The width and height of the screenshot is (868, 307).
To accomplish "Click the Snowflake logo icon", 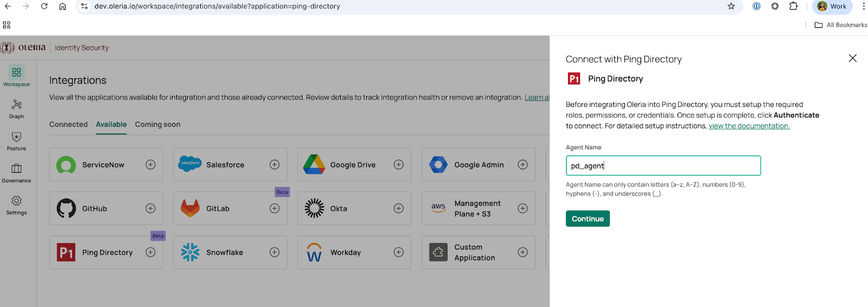I will [190, 252].
